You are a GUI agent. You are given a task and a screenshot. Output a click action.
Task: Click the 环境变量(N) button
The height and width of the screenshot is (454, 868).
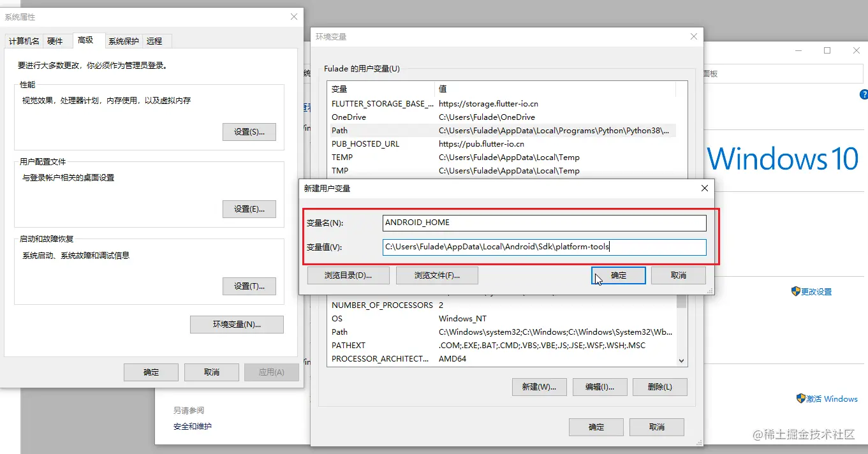pos(237,324)
